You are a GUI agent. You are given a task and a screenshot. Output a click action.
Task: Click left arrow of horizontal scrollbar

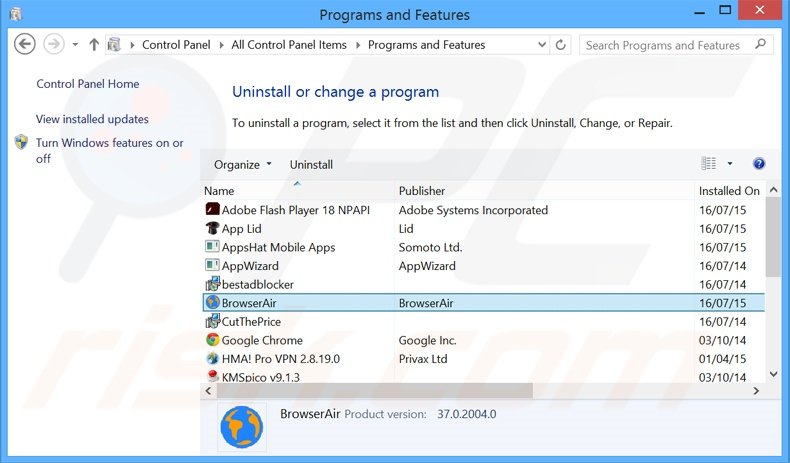click(x=209, y=390)
